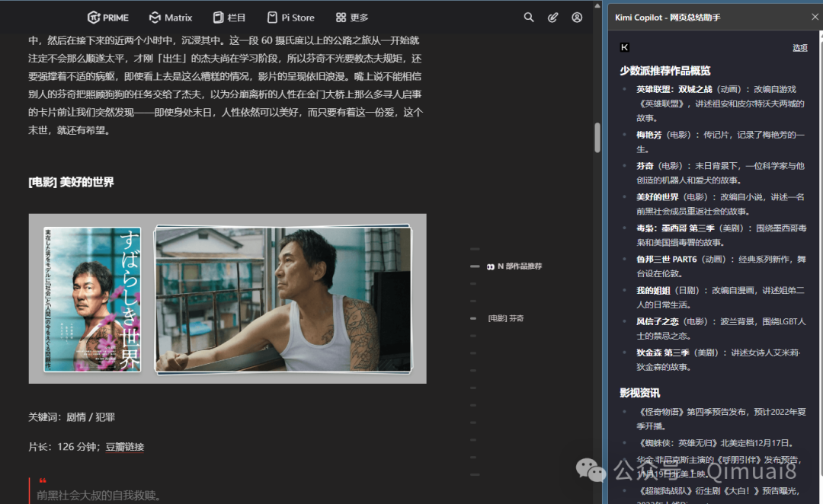Click the 影视资讯 heading
Screen dimensions: 823x504
click(x=640, y=393)
